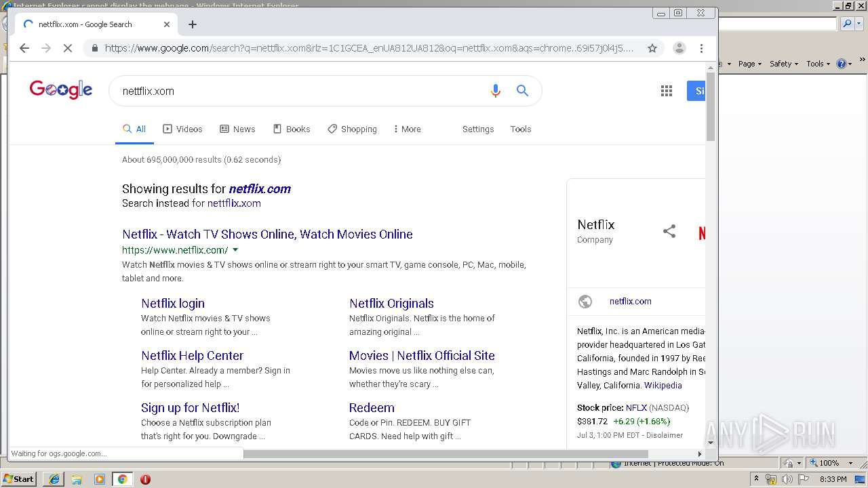Open the corrected netflix.com suggestion
This screenshot has width=868, height=488.
tap(260, 189)
